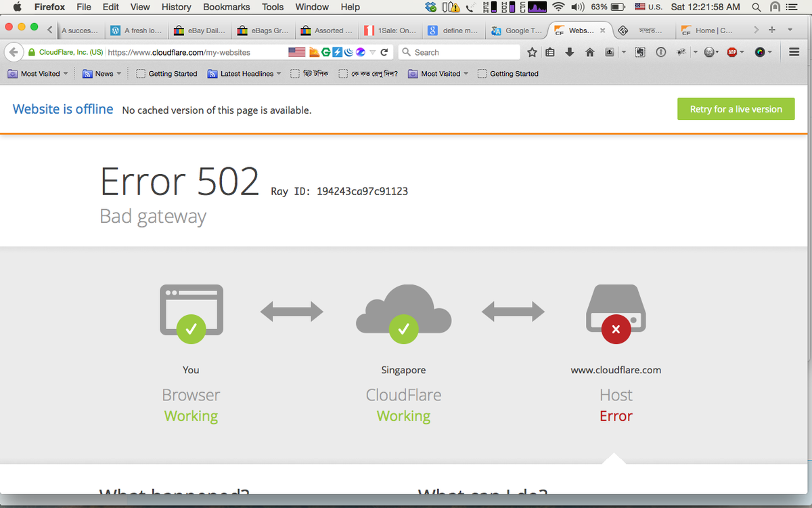Click the blue lightning bolt address bar icon
812x508 pixels.
pyautogui.click(x=337, y=52)
